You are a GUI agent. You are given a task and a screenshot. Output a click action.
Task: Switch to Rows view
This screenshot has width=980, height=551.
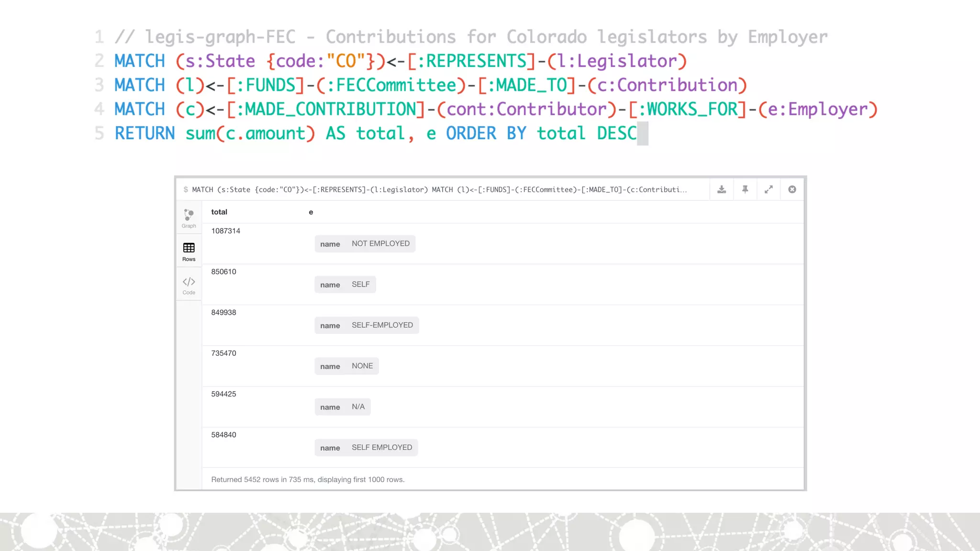[x=189, y=252]
